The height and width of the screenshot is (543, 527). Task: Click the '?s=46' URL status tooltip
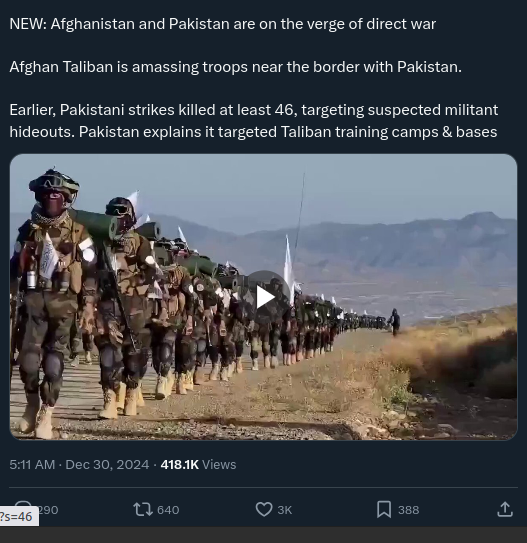tap(17, 517)
